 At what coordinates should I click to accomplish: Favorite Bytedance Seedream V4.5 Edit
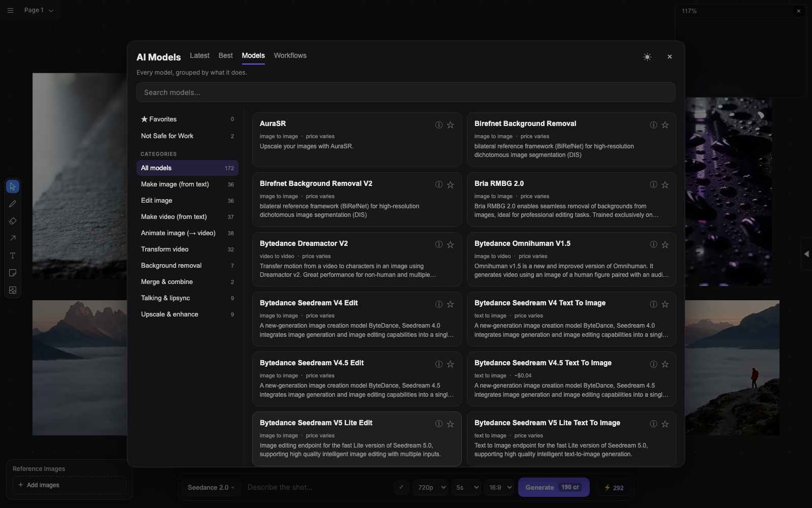pyautogui.click(x=450, y=364)
